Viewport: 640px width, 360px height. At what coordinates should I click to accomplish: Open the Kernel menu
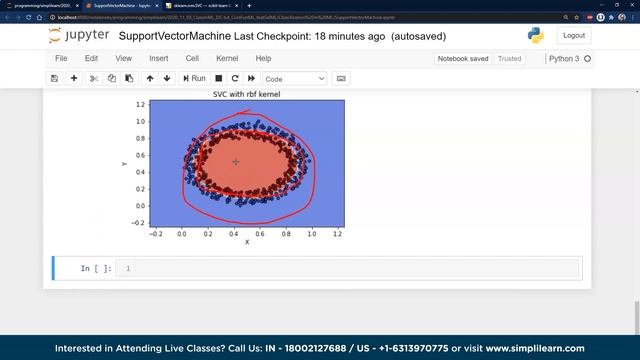(x=227, y=58)
